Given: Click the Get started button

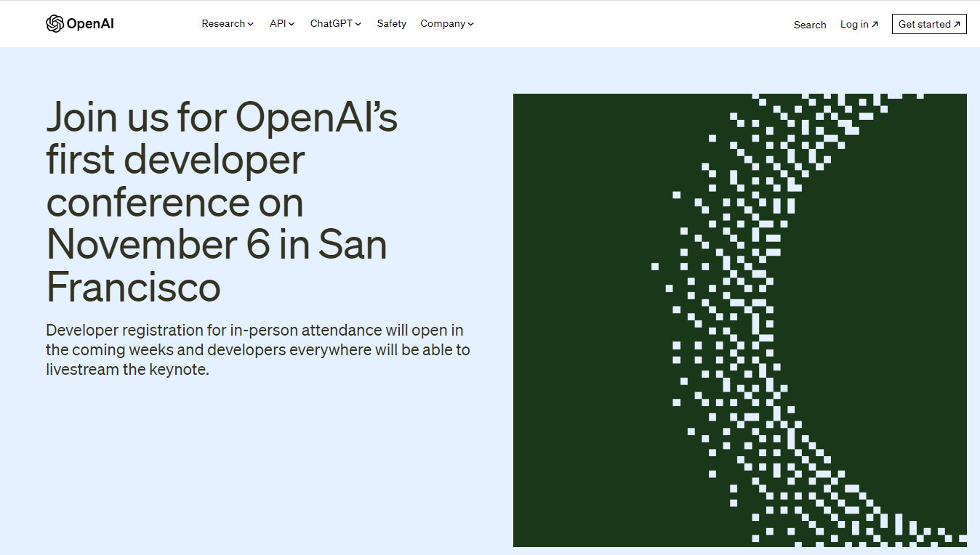Looking at the screenshot, I should [929, 24].
